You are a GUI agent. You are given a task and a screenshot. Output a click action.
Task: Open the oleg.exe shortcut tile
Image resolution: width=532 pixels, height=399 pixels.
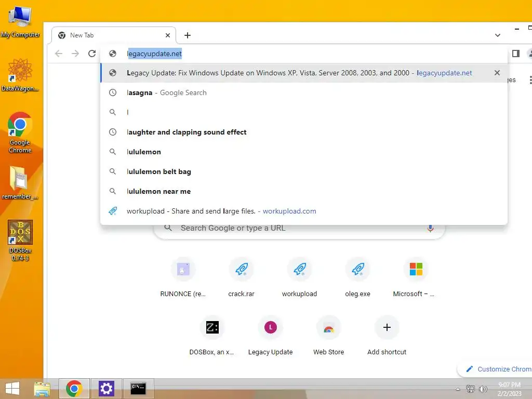pos(357,278)
